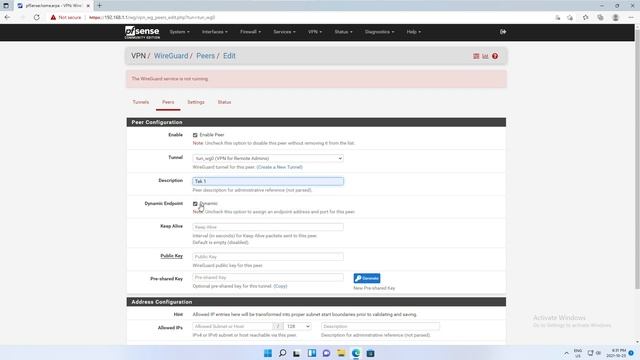This screenshot has height=360, width=640.
Task: Open File Explorer from the taskbar
Action: [341, 353]
